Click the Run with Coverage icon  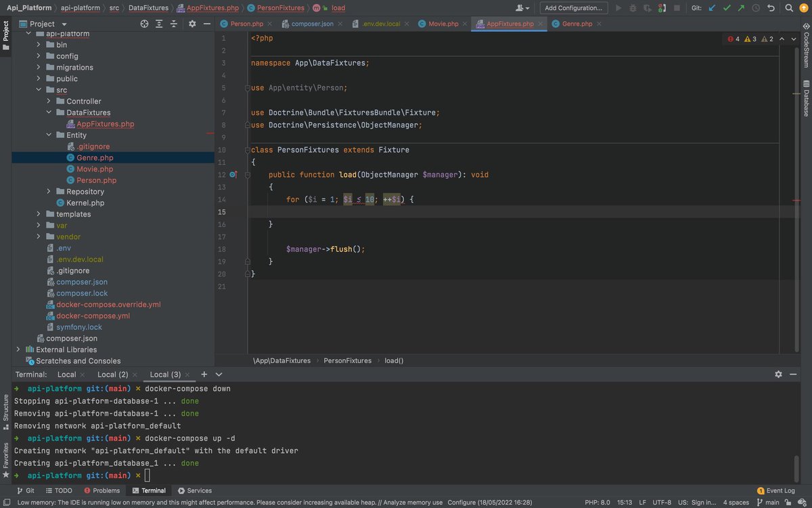tap(648, 8)
